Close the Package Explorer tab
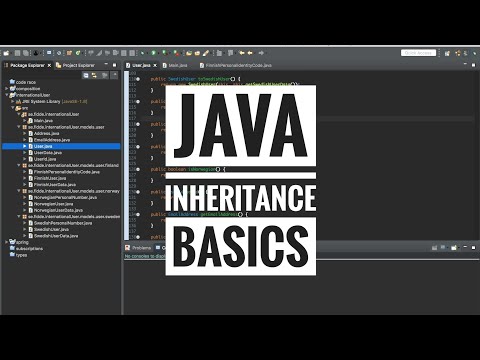This screenshot has width=480, height=360. 49,65
